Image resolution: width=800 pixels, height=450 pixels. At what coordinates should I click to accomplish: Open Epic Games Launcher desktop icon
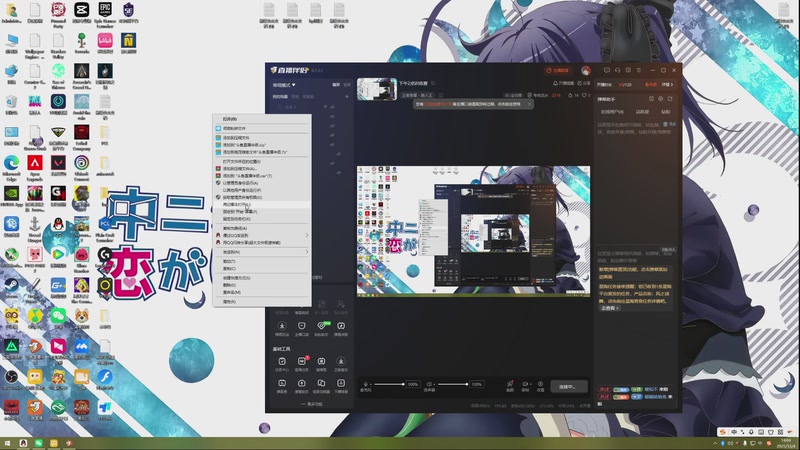[x=105, y=15]
